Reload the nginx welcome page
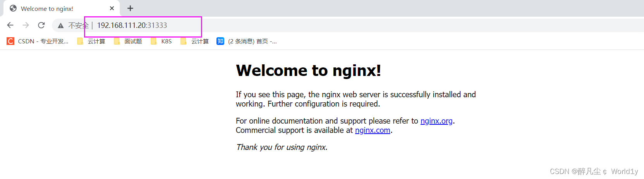This screenshot has width=644, height=179. click(41, 25)
